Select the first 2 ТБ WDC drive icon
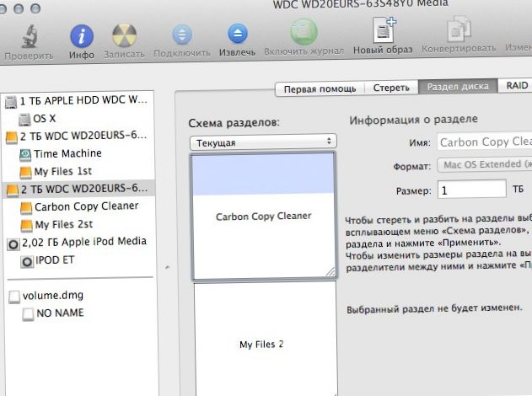The width and height of the screenshot is (532, 396). pos(12,137)
